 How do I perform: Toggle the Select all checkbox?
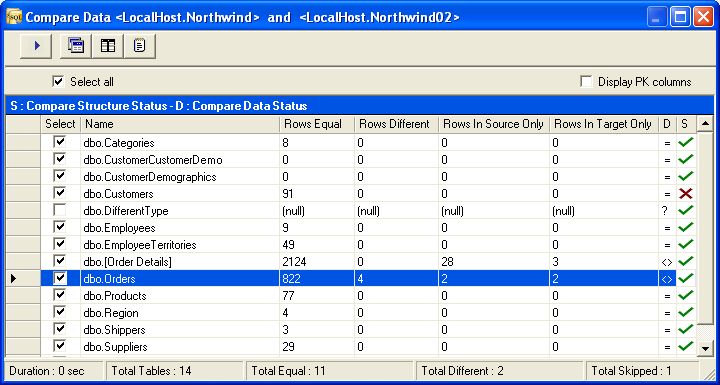pyautogui.click(x=58, y=82)
